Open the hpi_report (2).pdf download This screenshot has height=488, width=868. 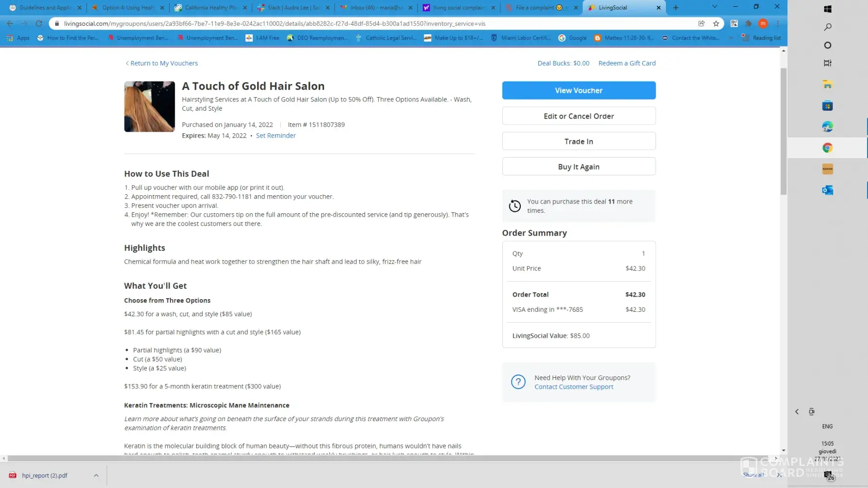point(44,475)
